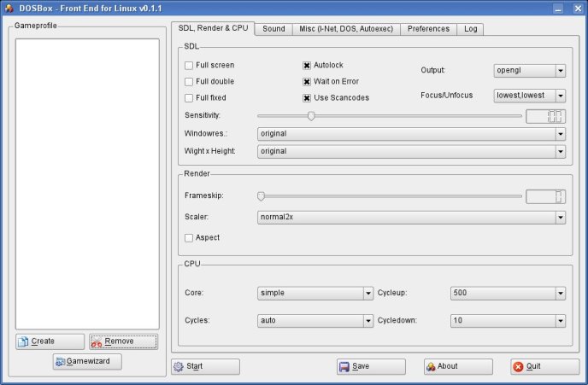Screen dimensions: 588x385
Task: Click the Frameskip value field
Action: pos(545,196)
